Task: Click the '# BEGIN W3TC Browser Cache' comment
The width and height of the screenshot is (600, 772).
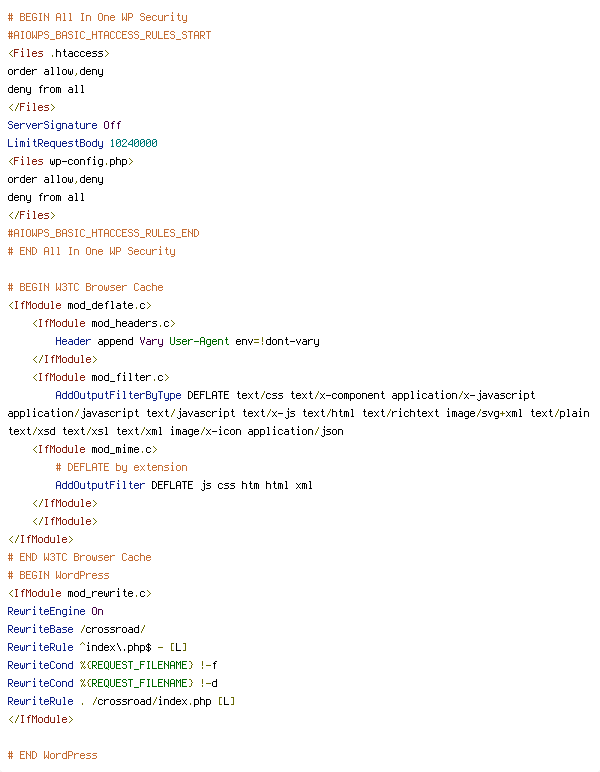Action: 86,288
